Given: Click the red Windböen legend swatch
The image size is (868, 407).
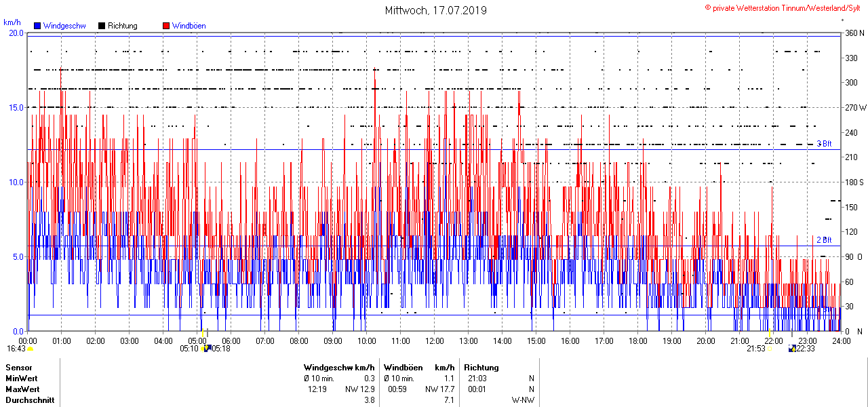Looking at the screenshot, I should [166, 26].
